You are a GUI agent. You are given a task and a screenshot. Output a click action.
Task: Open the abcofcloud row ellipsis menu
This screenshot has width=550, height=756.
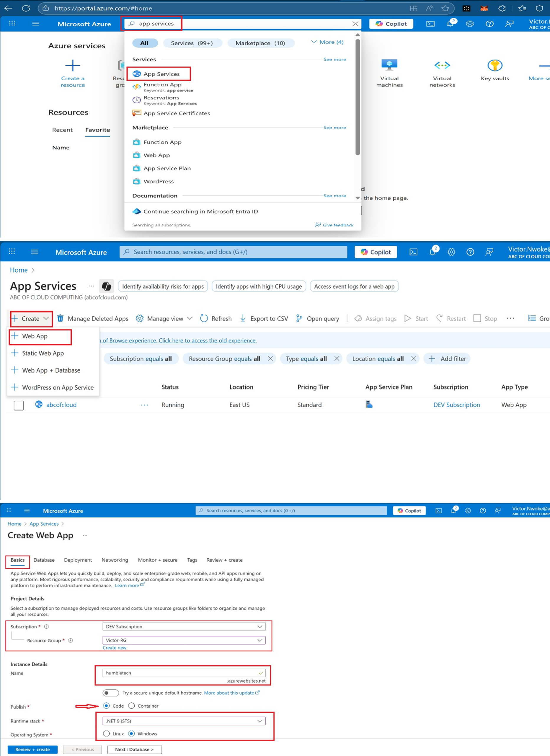144,405
